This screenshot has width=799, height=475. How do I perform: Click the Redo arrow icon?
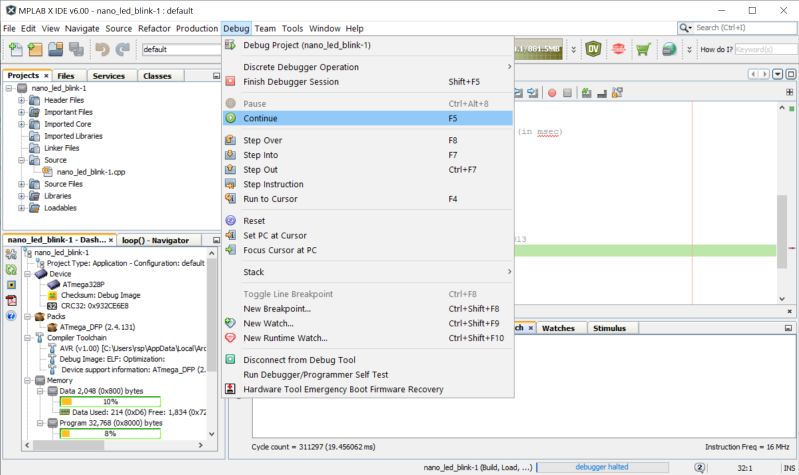pos(123,49)
